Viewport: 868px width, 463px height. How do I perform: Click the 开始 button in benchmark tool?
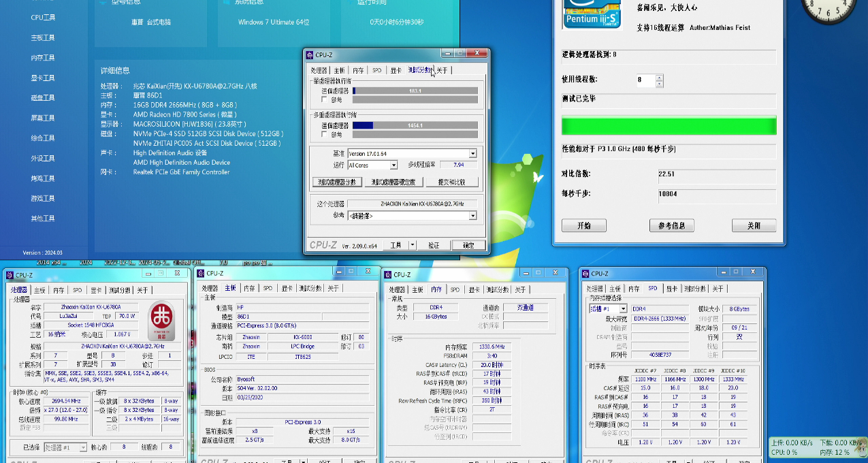[584, 225]
